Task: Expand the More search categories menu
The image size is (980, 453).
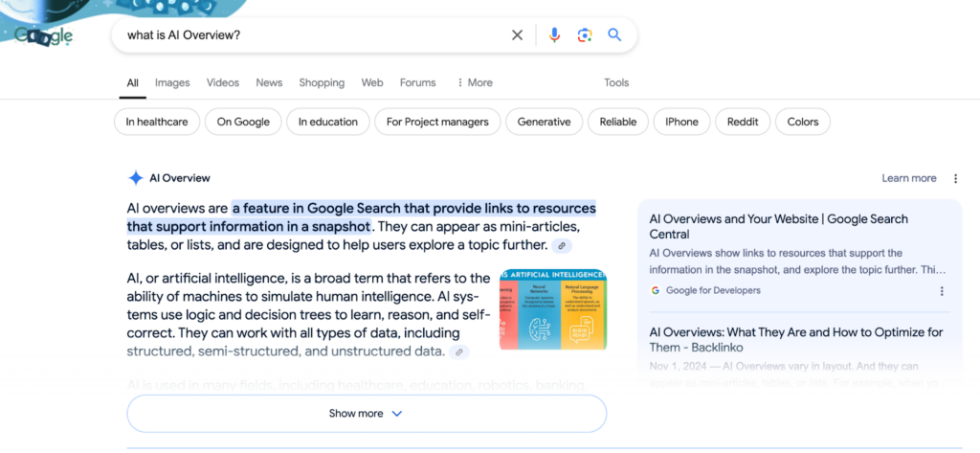Action: point(474,83)
